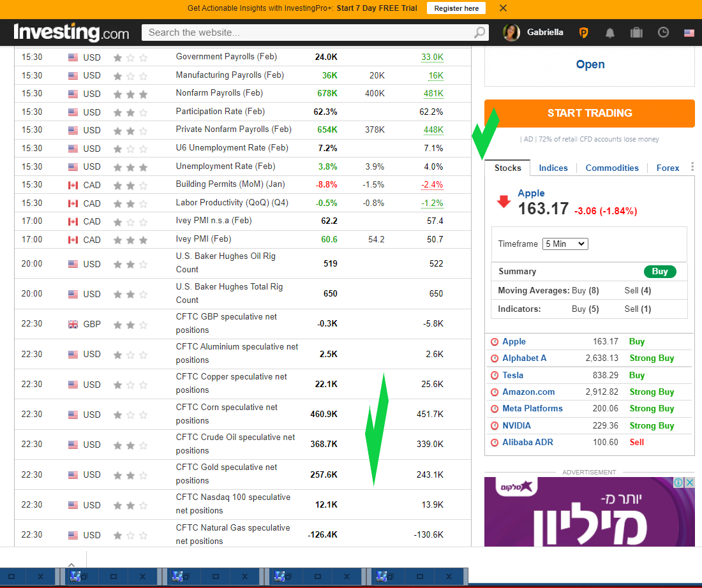
Task: Open U.S. Baker Hughes Oil Rig Count event
Action: tap(226, 263)
